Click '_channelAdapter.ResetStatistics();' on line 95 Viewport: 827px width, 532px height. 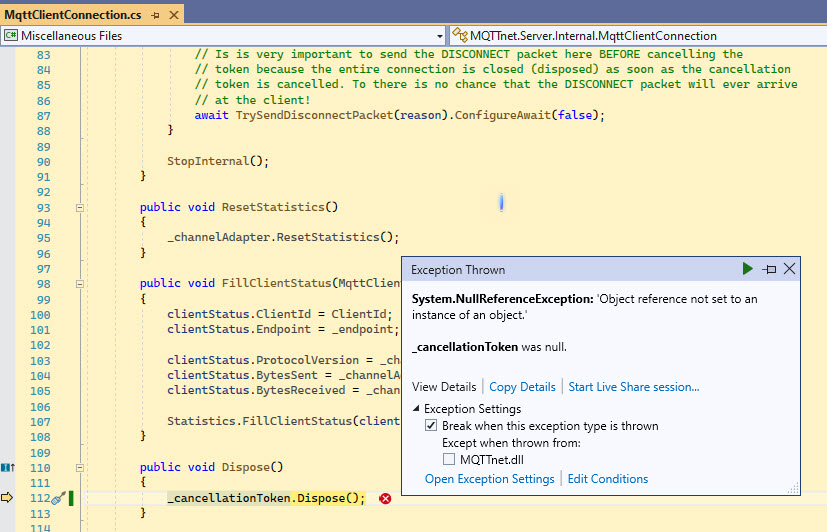(283, 237)
